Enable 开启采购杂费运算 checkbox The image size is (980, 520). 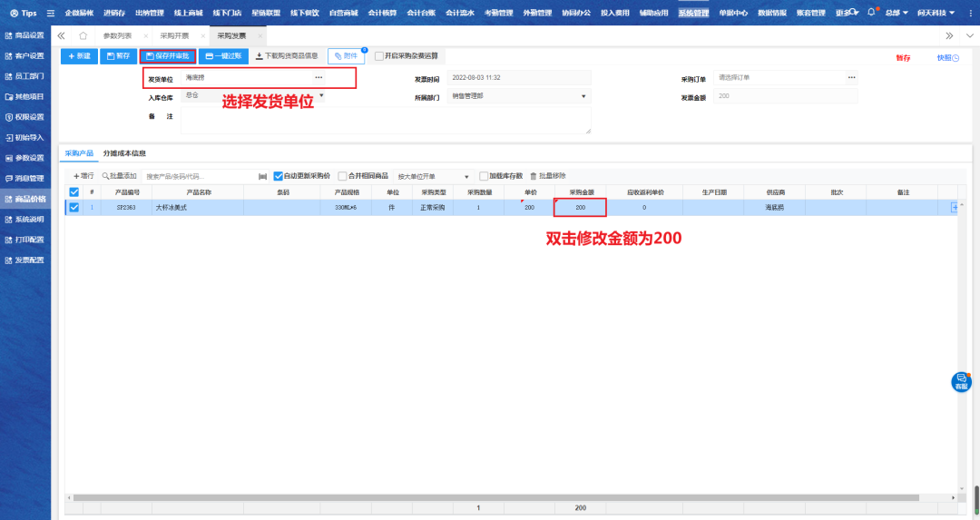click(x=379, y=56)
